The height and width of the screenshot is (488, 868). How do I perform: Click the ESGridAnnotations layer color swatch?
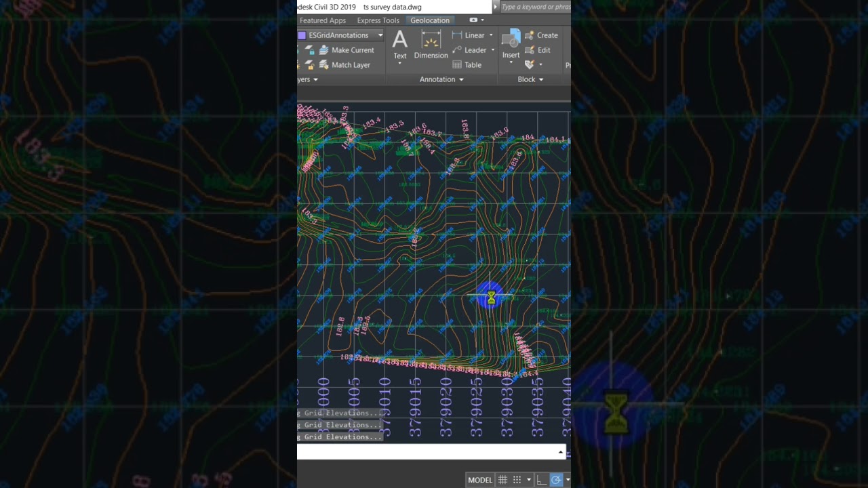pyautogui.click(x=302, y=35)
